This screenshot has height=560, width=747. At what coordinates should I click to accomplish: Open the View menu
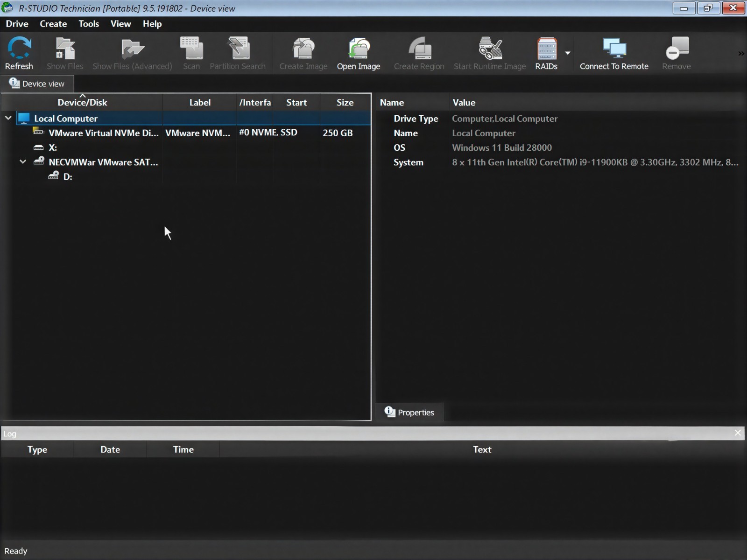pyautogui.click(x=120, y=24)
